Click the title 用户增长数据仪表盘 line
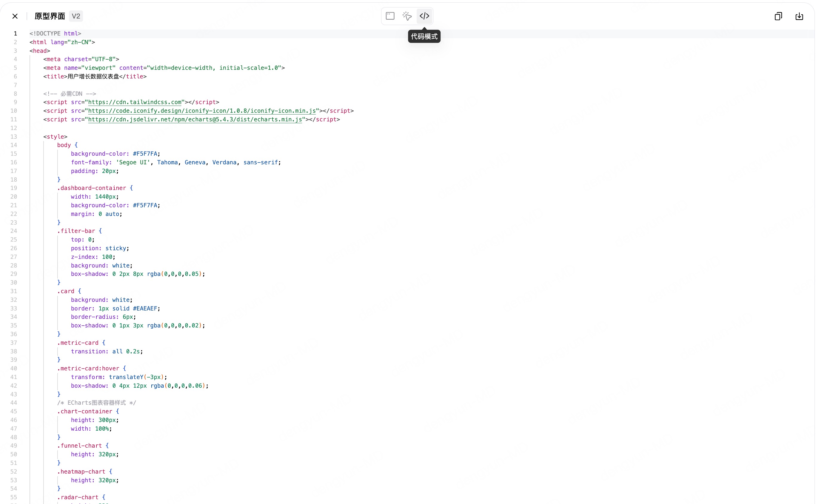 95,76
